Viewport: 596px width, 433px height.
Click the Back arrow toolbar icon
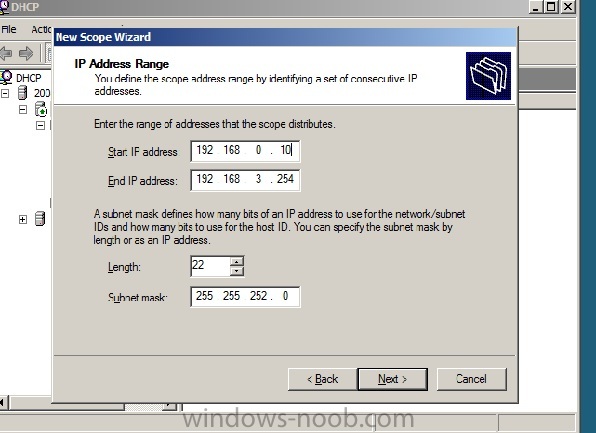pyautogui.click(x=5, y=53)
